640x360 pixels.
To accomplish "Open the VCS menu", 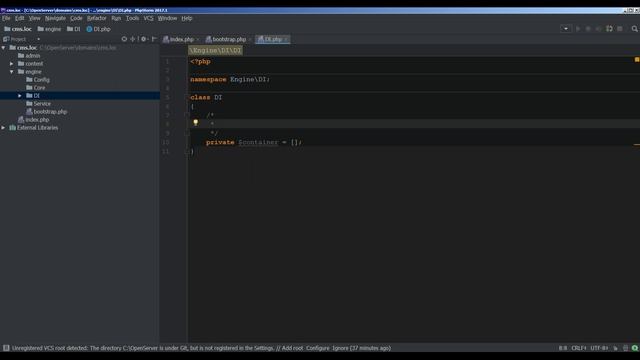I will tap(148, 18).
